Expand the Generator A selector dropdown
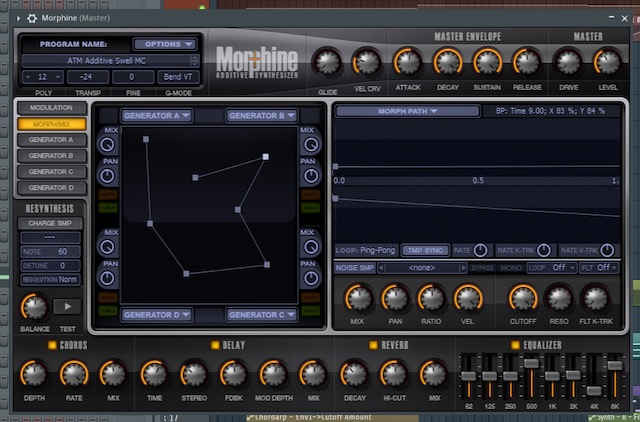 [x=156, y=116]
